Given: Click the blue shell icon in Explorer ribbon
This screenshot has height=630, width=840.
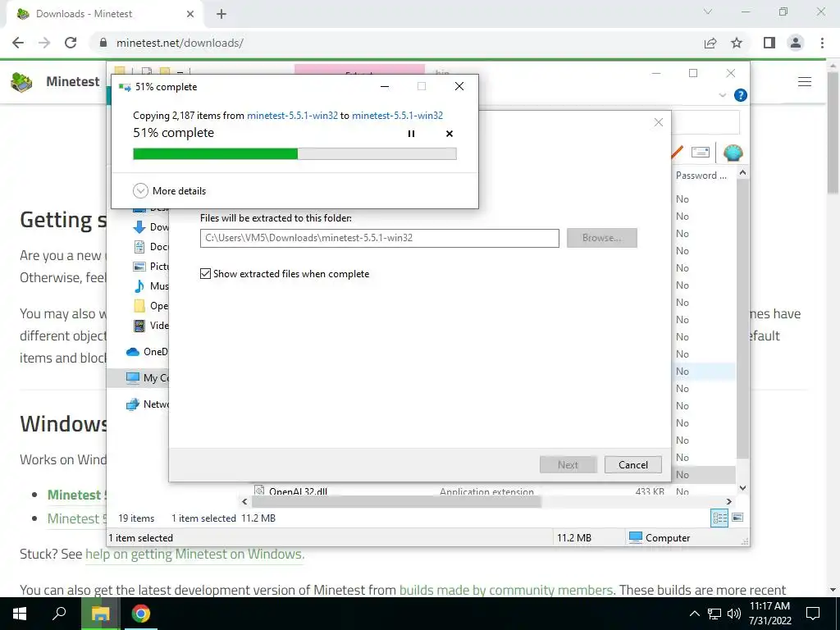Looking at the screenshot, I should pos(733,153).
